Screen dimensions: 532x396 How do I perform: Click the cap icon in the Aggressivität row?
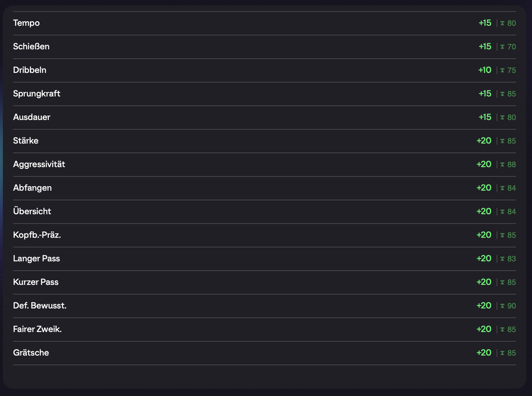pos(502,165)
